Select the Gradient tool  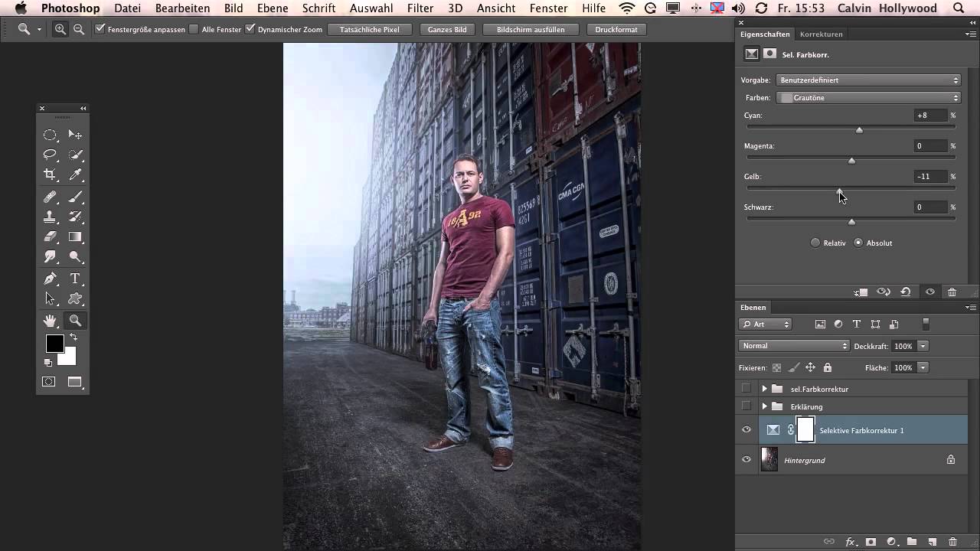pyautogui.click(x=75, y=236)
